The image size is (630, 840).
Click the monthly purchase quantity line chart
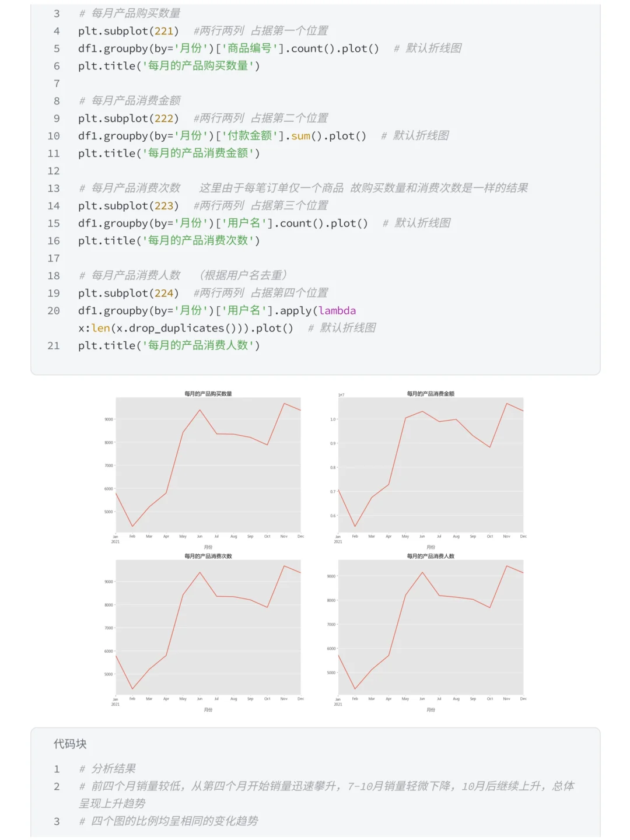[x=208, y=464]
